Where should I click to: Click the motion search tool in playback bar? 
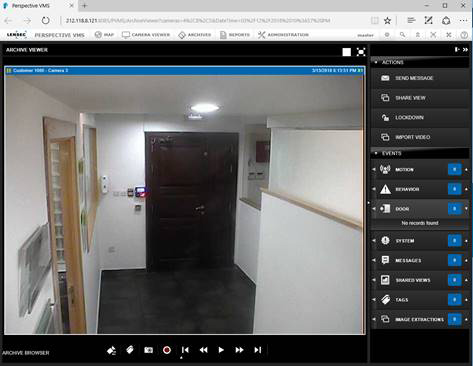click(111, 350)
